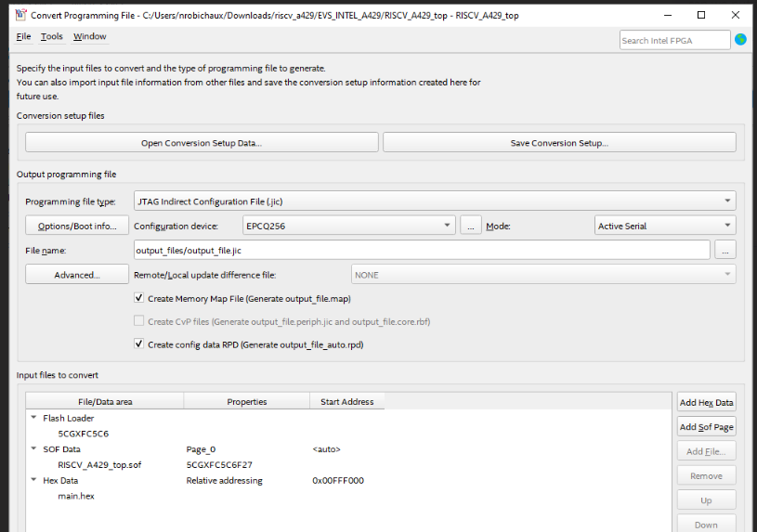Open the Mode Active Serial dropdown
Screen dimensions: 757x532
point(665,226)
